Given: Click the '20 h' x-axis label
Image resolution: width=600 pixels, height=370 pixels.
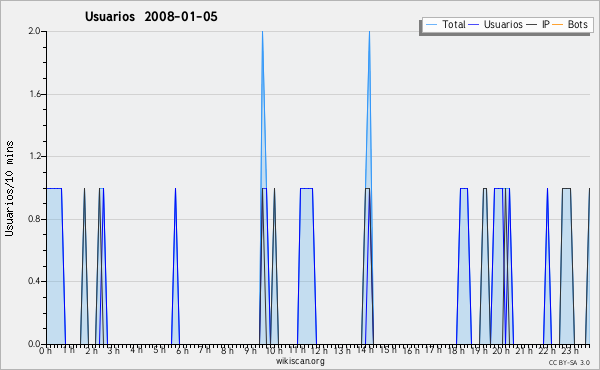Looking at the screenshot, I should (x=501, y=351).
